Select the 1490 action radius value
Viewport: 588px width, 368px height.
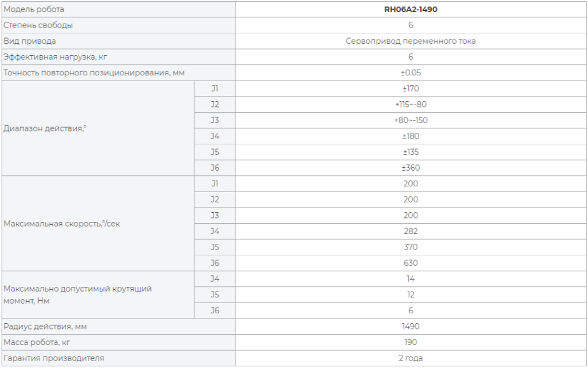(x=411, y=327)
